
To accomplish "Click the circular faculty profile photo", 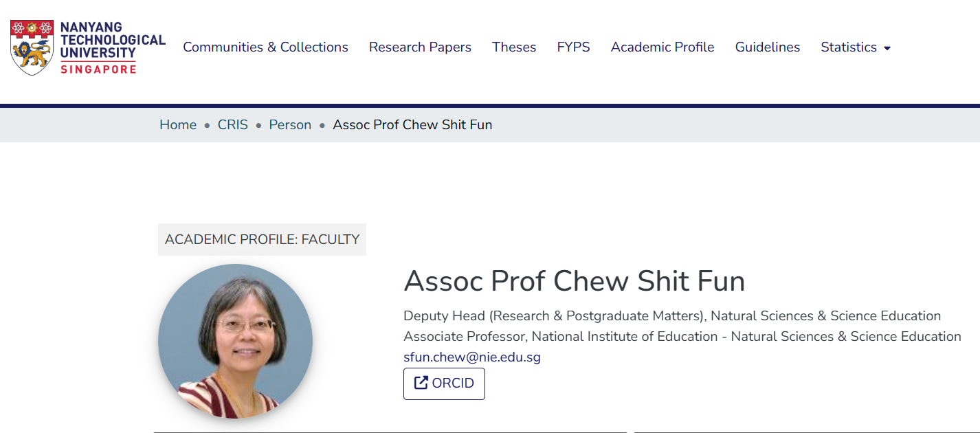I will tap(235, 341).
